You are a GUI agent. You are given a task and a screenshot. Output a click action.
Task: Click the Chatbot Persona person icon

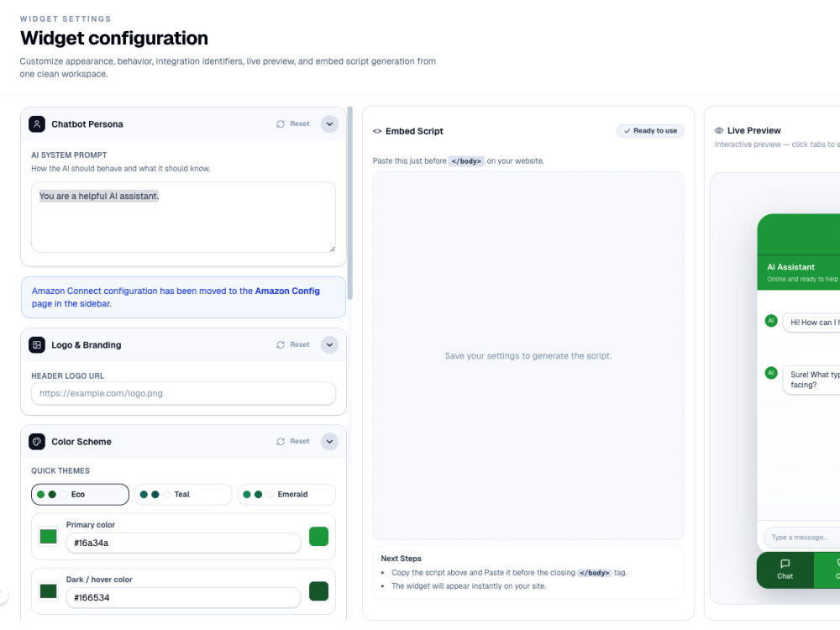click(37, 124)
